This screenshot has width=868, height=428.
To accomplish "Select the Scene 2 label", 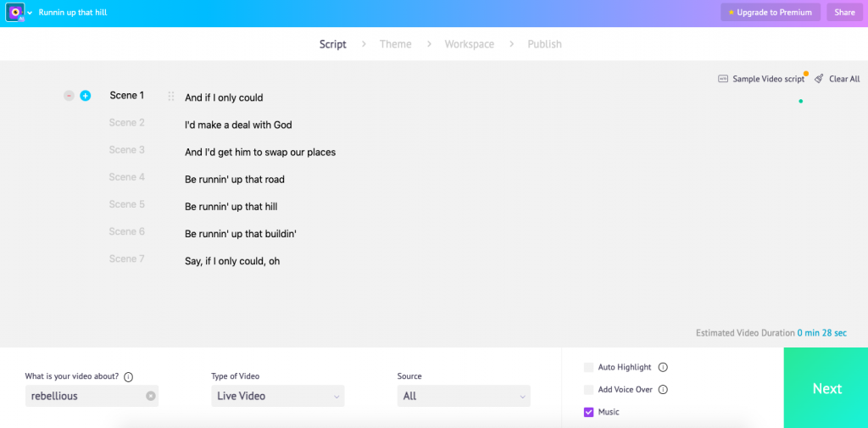I will pos(127,123).
